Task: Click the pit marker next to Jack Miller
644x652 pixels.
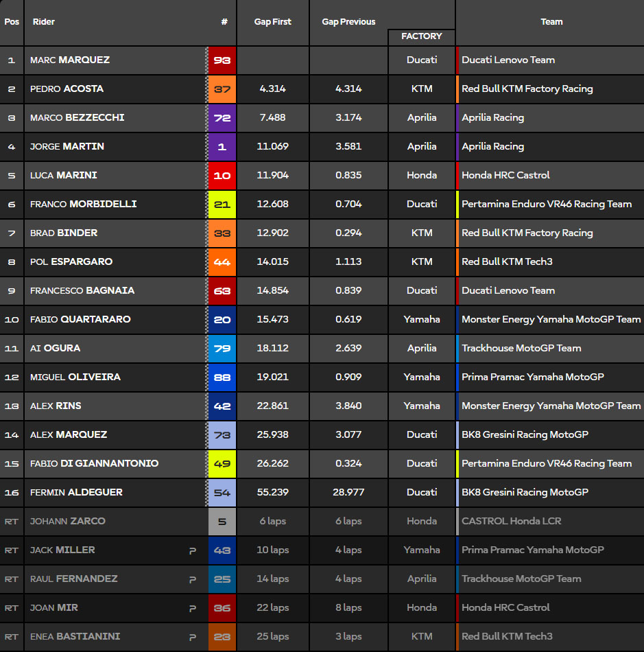Action: pyautogui.click(x=193, y=550)
